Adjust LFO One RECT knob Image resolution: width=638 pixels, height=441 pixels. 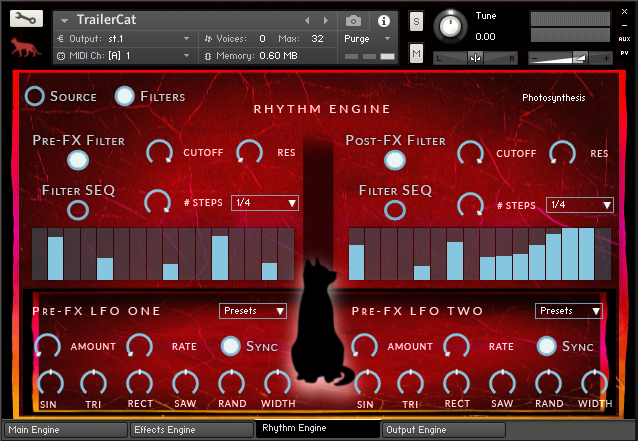point(140,383)
